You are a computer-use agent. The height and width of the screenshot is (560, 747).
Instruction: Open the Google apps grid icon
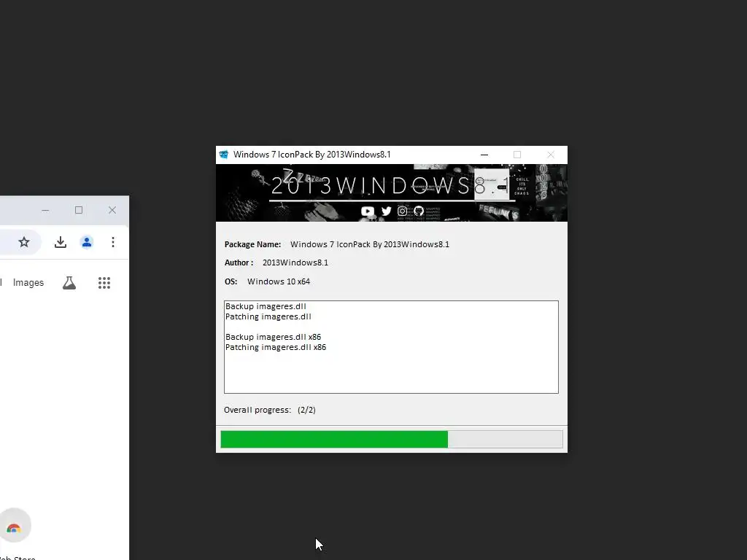click(104, 283)
